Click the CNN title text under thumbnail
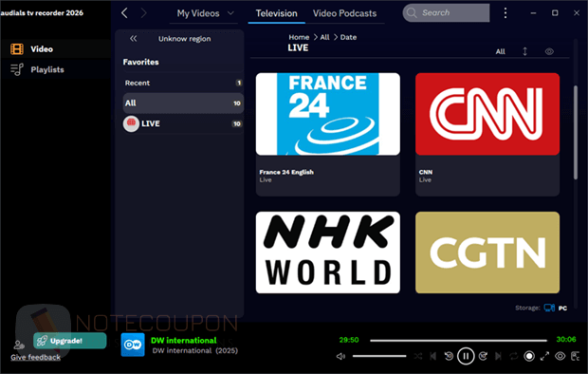Screen dimensions: 588x374 click(x=426, y=172)
